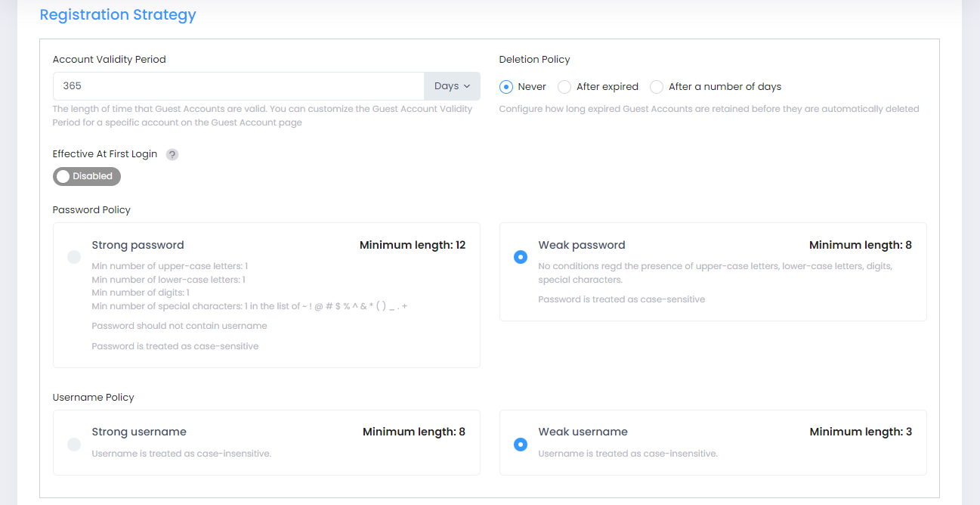980x505 pixels.
Task: Choose the Weak username radio button
Action: point(521,445)
